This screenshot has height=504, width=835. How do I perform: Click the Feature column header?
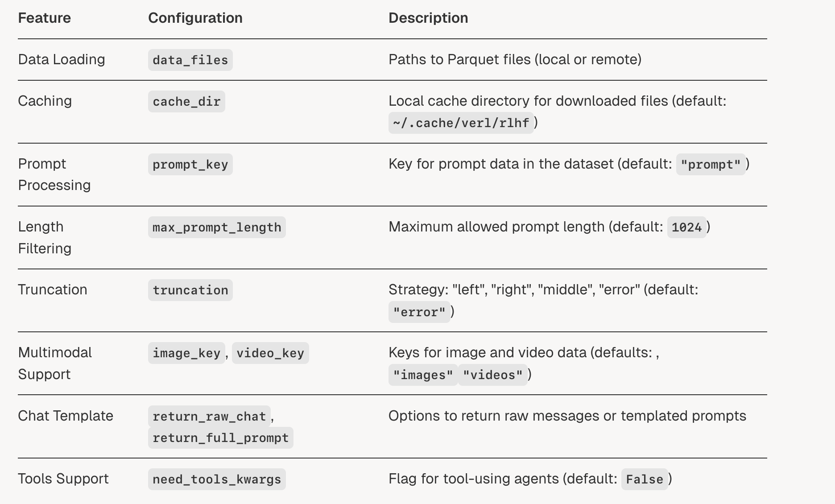tap(45, 18)
